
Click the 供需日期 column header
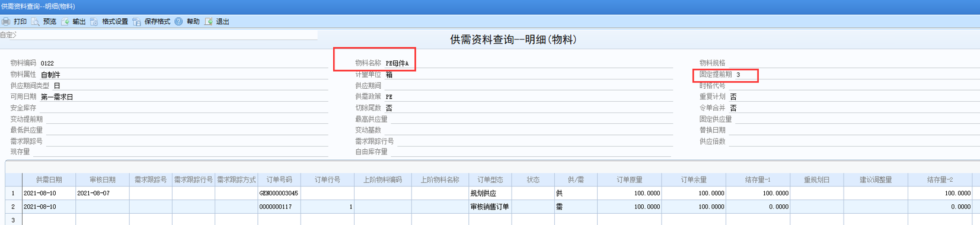click(x=49, y=179)
